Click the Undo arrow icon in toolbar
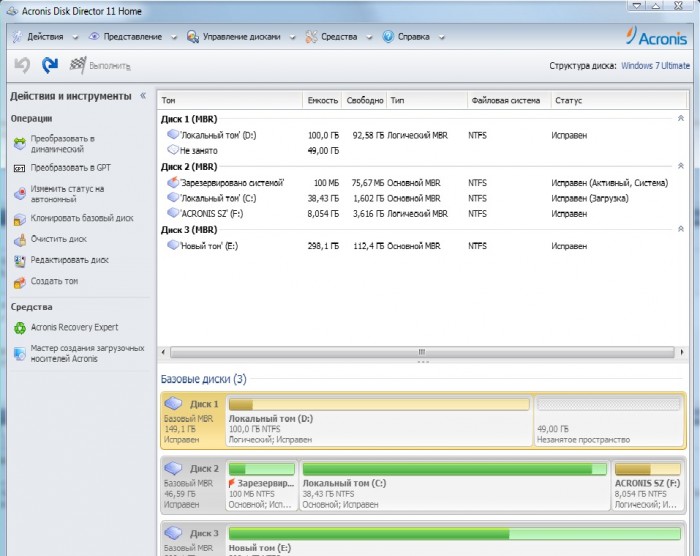The height and width of the screenshot is (556, 700). click(x=22, y=66)
